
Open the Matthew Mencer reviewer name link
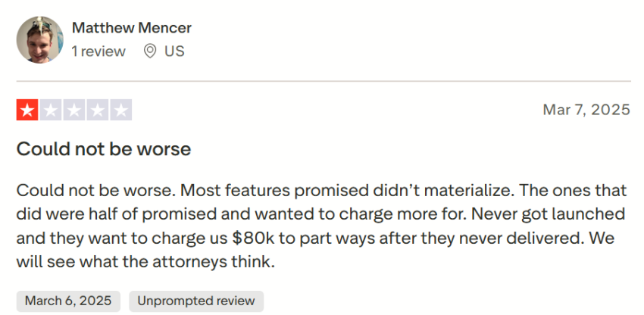coord(131,28)
